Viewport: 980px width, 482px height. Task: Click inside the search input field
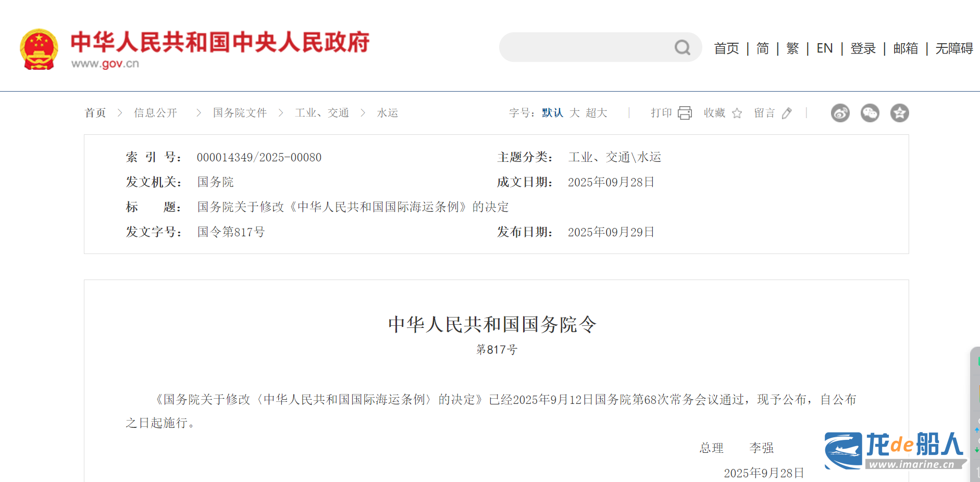click(584, 48)
